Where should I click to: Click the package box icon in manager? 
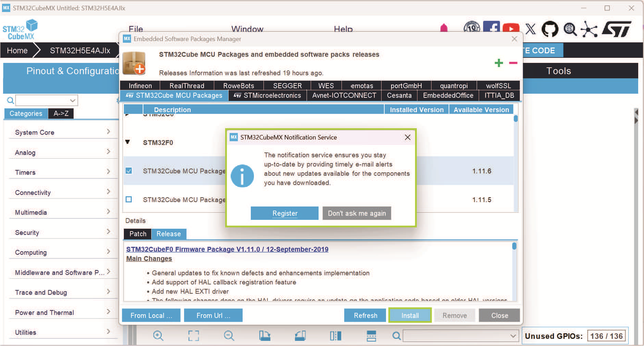click(x=134, y=63)
